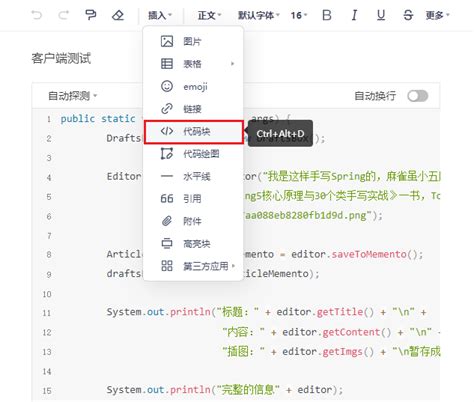This screenshot has height=402, width=474.
Task: Select the format painter icon
Action: tap(90, 15)
